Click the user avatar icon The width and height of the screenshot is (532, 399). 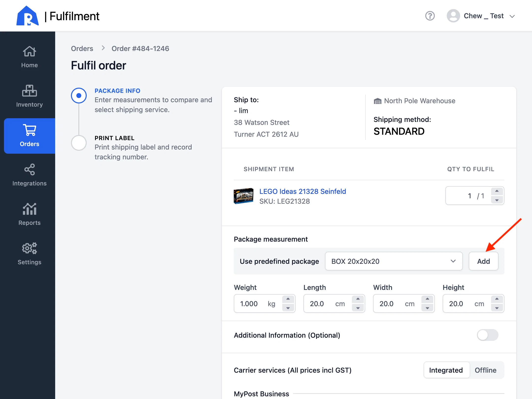[453, 16]
